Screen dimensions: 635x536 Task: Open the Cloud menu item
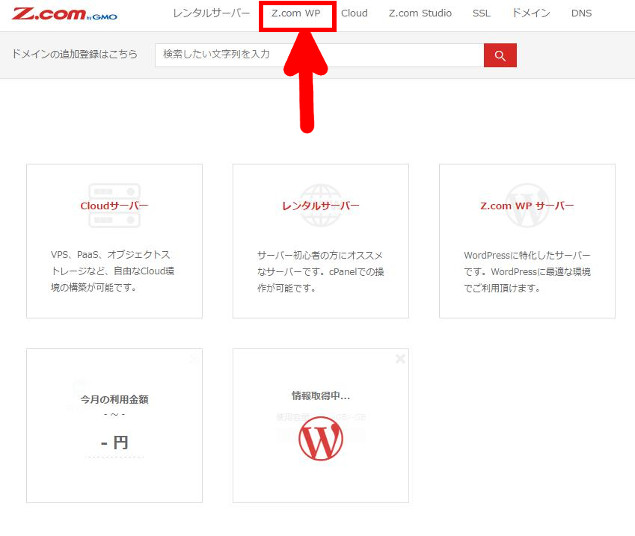354,13
